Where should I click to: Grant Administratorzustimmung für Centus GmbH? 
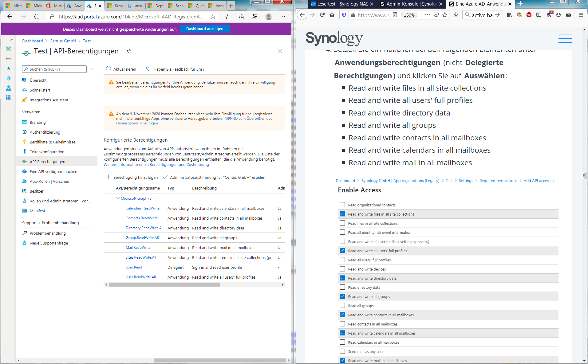tap(214, 177)
